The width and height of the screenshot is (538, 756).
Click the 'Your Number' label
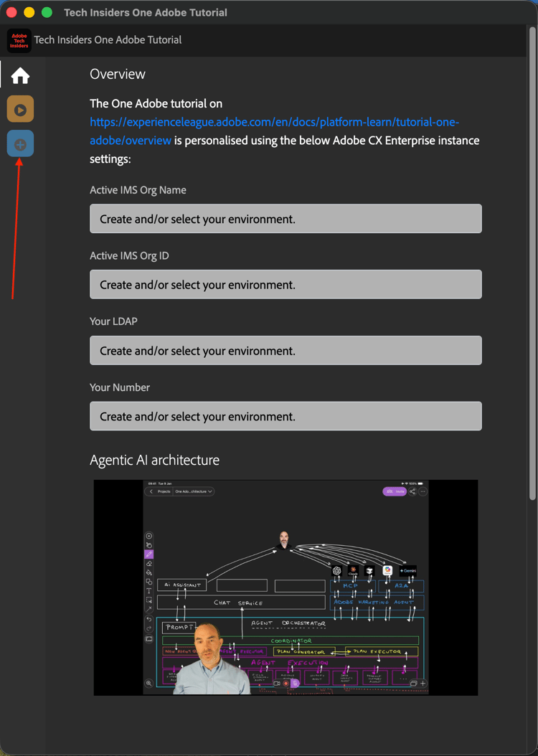[120, 387]
